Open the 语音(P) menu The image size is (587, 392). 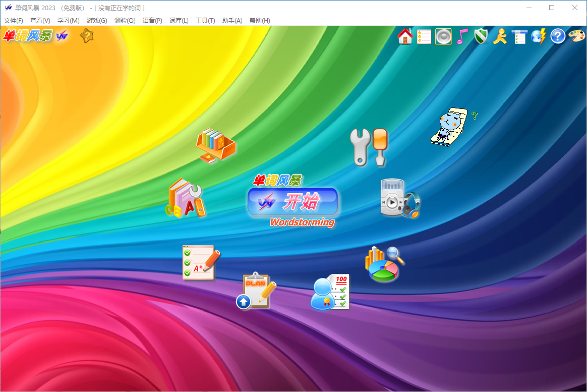pyautogui.click(x=152, y=21)
